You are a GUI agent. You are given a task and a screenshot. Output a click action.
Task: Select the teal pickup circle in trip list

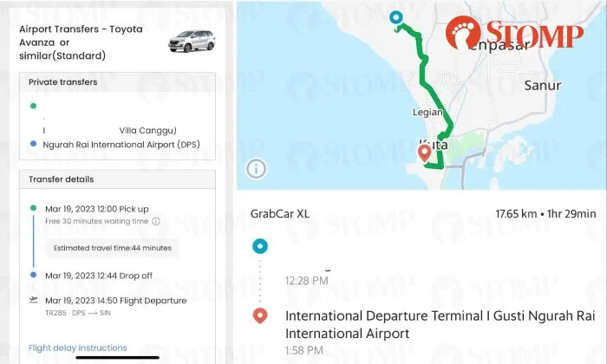(258, 246)
